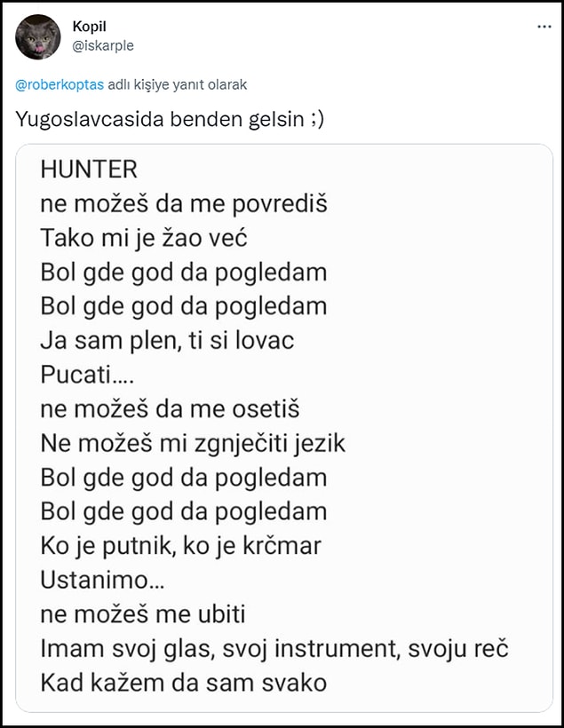564x728 pixels.
Task: Click the line 'ne možeš da me osetiš'
Action: coord(170,409)
